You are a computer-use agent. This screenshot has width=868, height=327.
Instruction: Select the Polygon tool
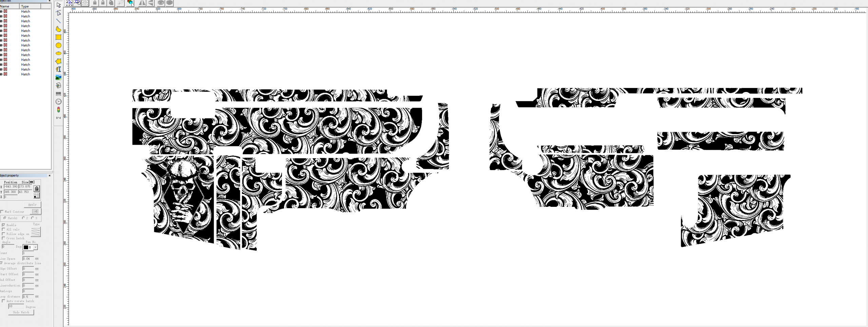click(x=58, y=61)
